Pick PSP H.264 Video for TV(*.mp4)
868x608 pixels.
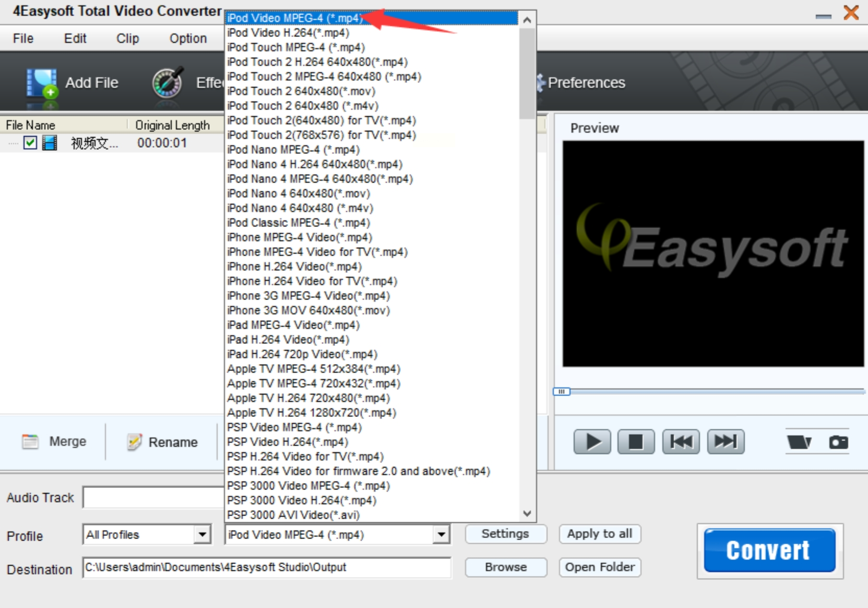pyautogui.click(x=372, y=456)
